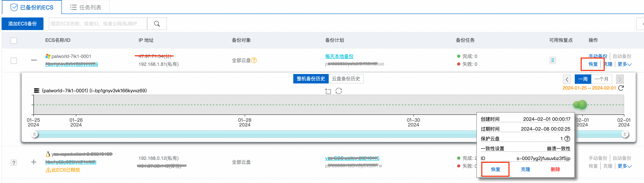This screenshot has height=183, width=644.
Task: Click the Linux penguin icon in second row
Action: 48,154
